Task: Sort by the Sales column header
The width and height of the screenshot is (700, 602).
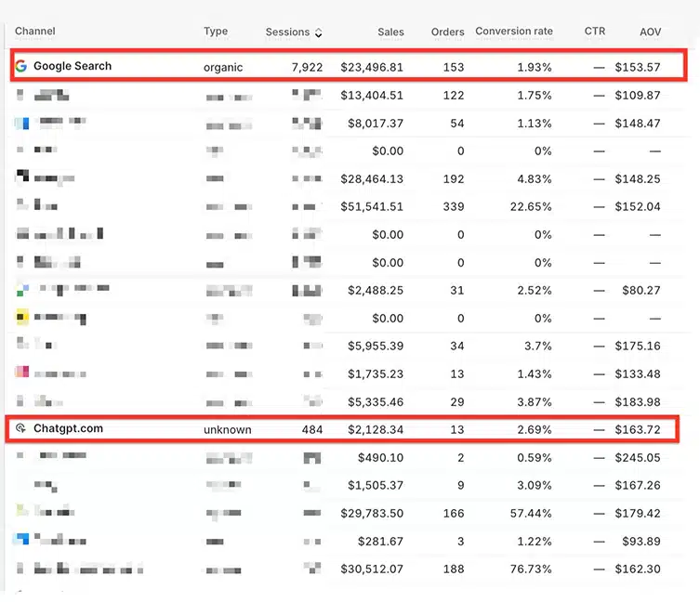Action: pyautogui.click(x=390, y=33)
